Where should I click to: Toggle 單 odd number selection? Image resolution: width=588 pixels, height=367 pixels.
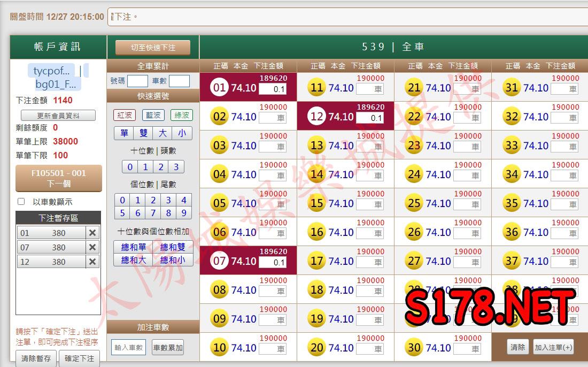[124, 133]
